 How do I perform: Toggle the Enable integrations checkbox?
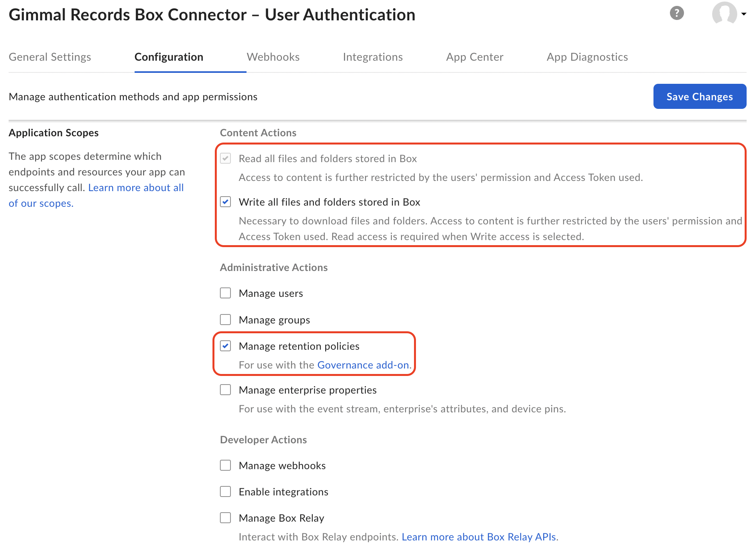225,492
